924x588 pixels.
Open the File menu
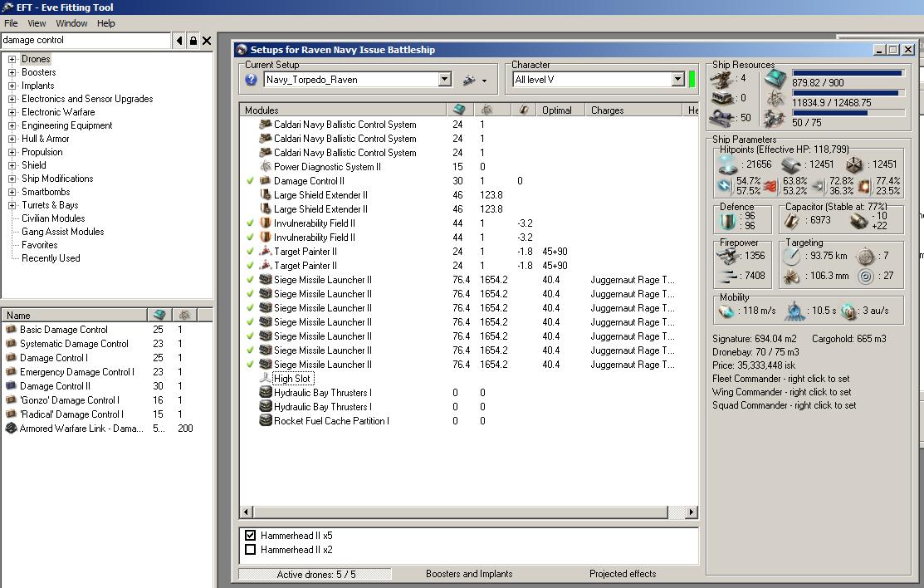11,23
